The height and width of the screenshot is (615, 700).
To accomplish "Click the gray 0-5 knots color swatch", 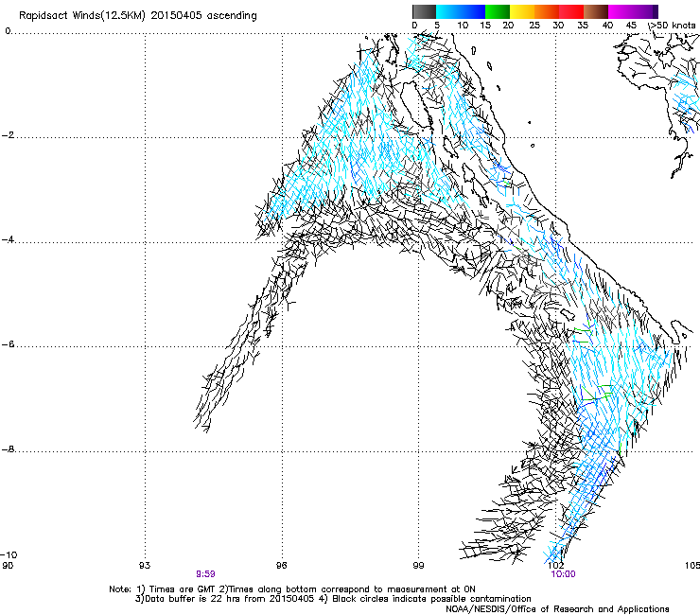I will (424, 11).
